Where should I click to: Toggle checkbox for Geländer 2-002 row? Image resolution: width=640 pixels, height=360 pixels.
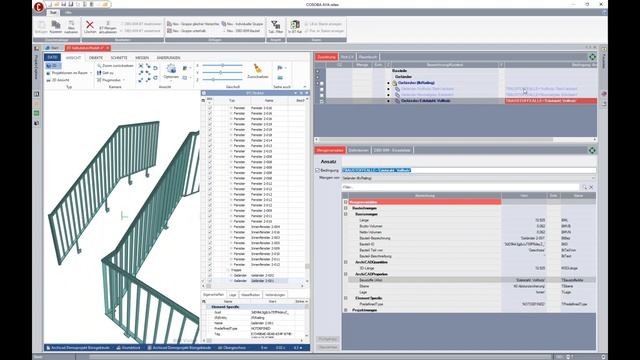click(210, 276)
